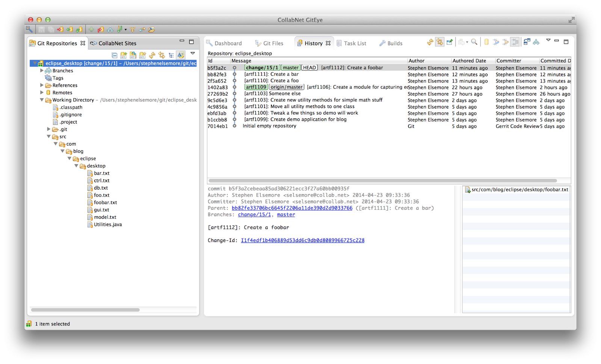Click the green plus add icon

pos(91,29)
